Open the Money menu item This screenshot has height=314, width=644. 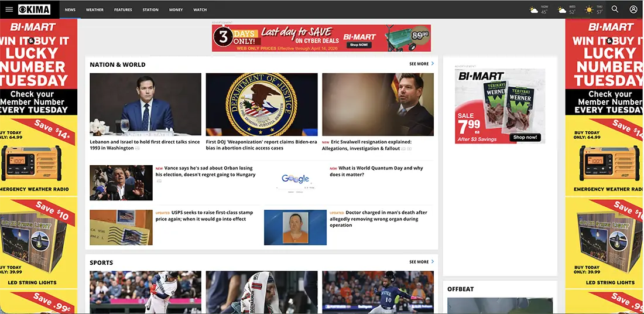coord(176,10)
